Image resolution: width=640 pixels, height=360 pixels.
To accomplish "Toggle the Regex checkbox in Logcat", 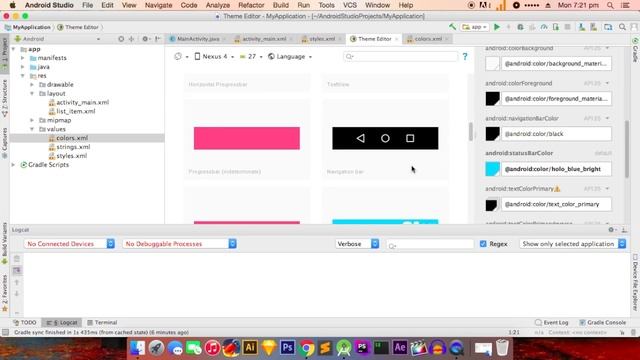I will click(483, 244).
